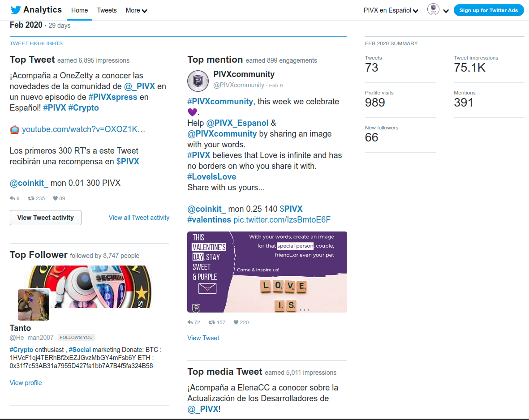This screenshot has height=420, width=529.
Task: Click reply icon with 9 replies
Action: (x=12, y=198)
